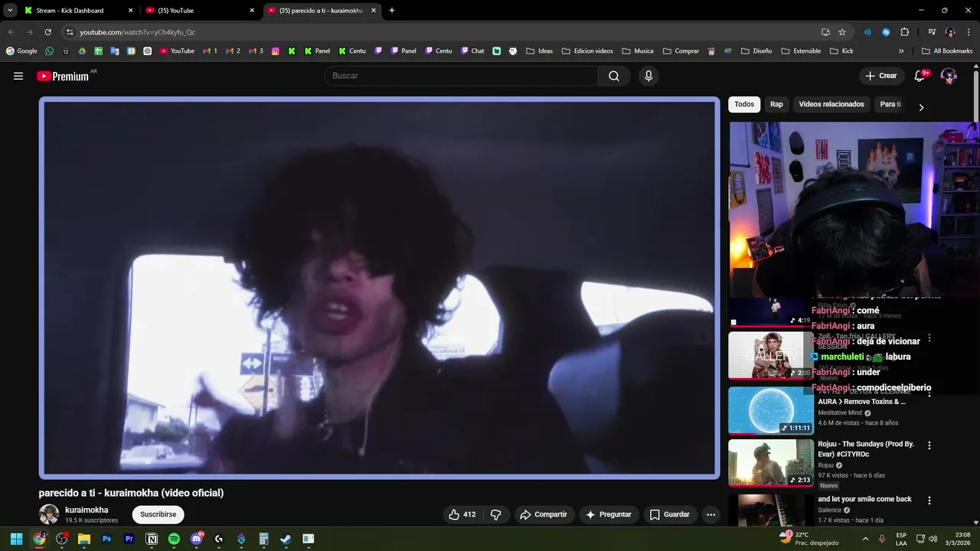Screen dimensions: 980x551
Task: Focus the Buscar search field
Action: click(x=462, y=76)
